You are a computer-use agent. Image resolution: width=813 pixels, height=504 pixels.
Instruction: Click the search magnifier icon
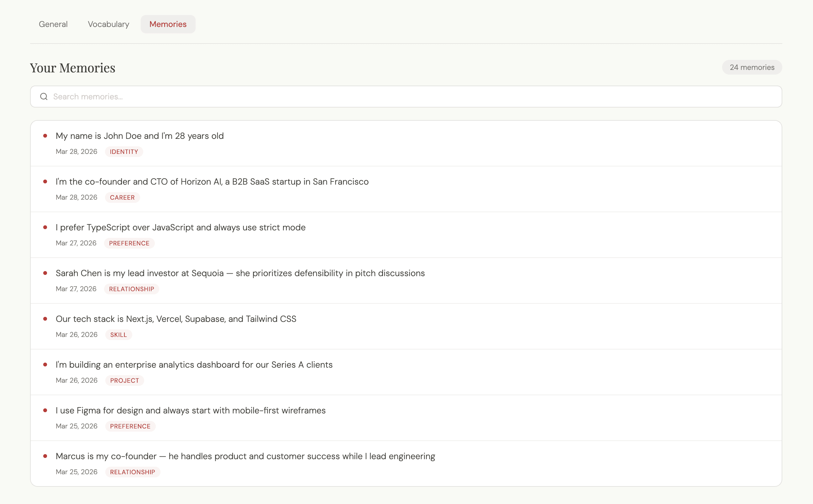44,97
